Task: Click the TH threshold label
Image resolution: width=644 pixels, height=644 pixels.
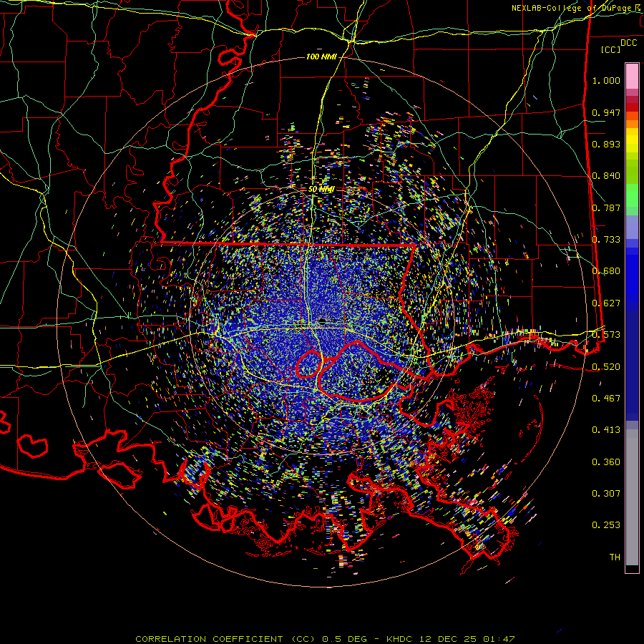Action: (615, 557)
